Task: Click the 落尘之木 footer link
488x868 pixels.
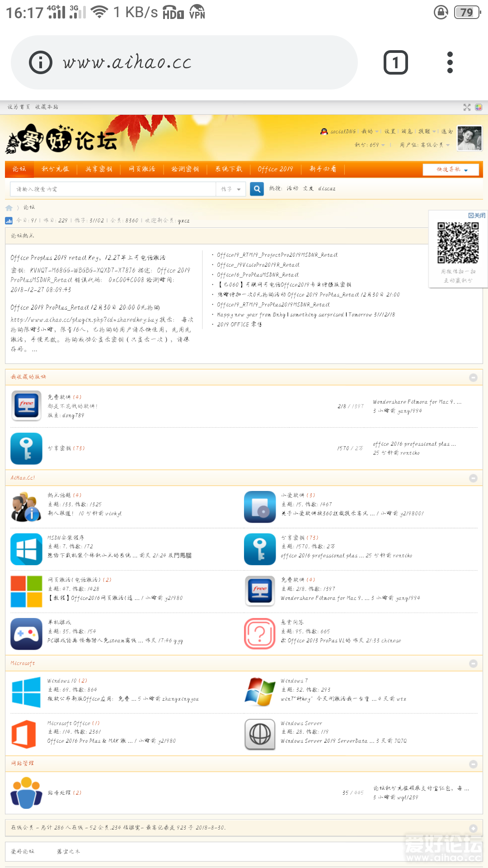Action: pos(68,852)
